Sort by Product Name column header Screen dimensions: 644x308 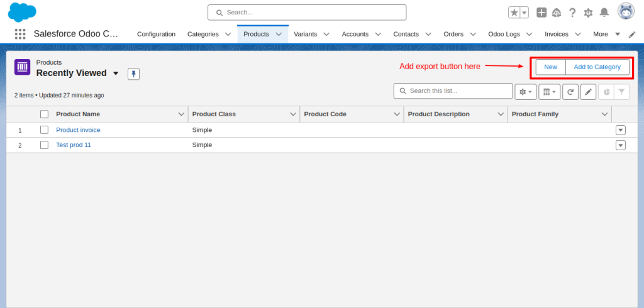(x=78, y=114)
